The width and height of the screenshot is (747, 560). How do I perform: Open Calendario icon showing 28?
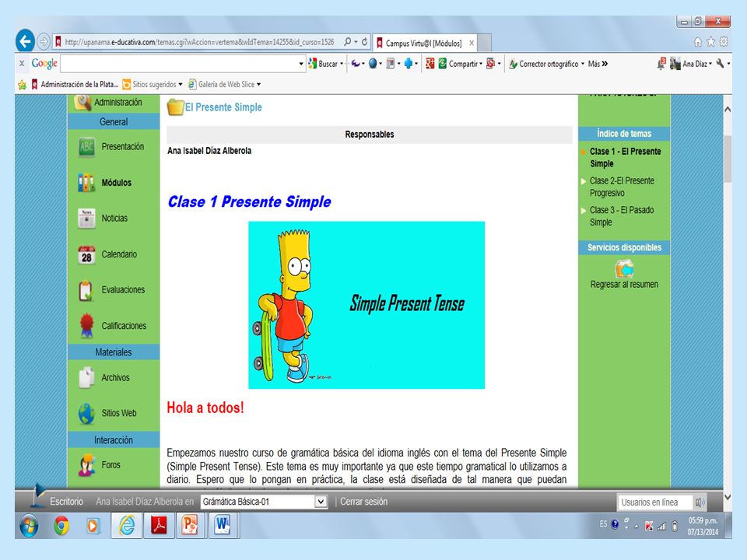click(86, 254)
